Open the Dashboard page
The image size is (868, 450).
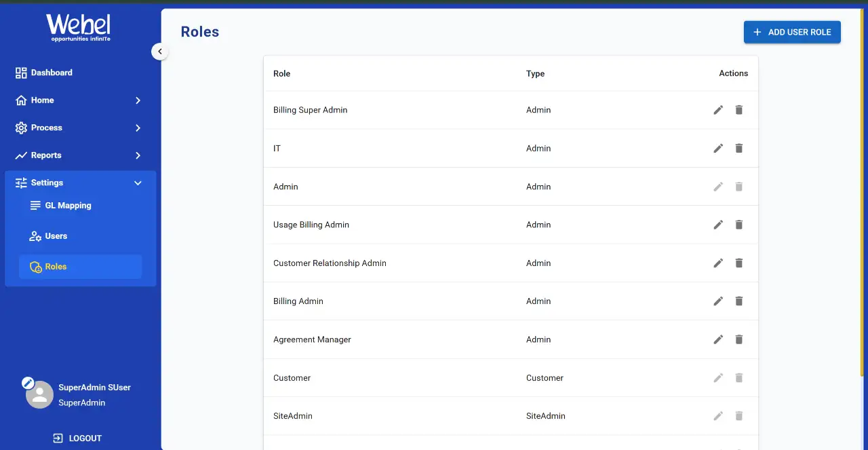click(x=51, y=73)
